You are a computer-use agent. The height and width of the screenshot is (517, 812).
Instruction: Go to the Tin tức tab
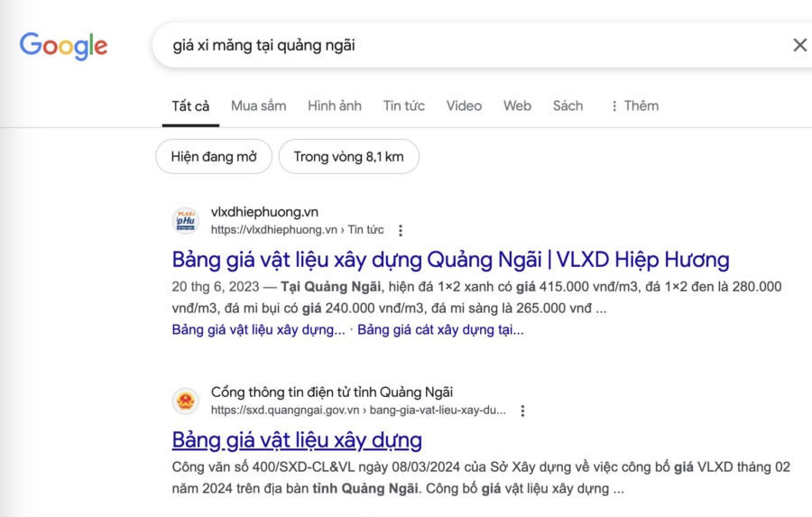pos(404,106)
